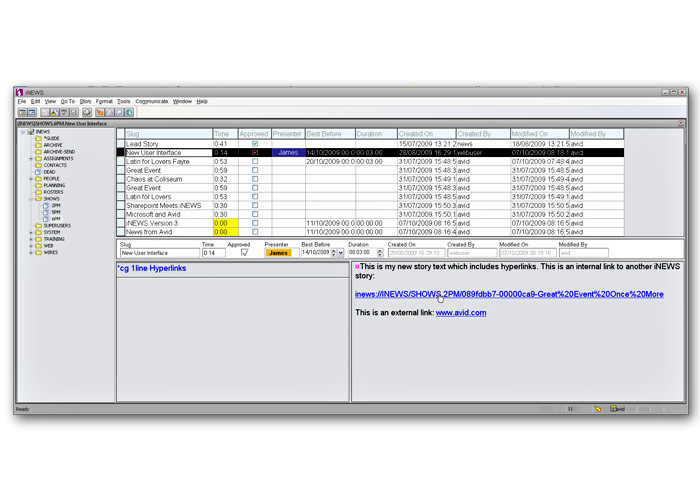Click the toolbar icon with blue and yellow figure
This screenshot has width=700, height=500.
(54, 112)
